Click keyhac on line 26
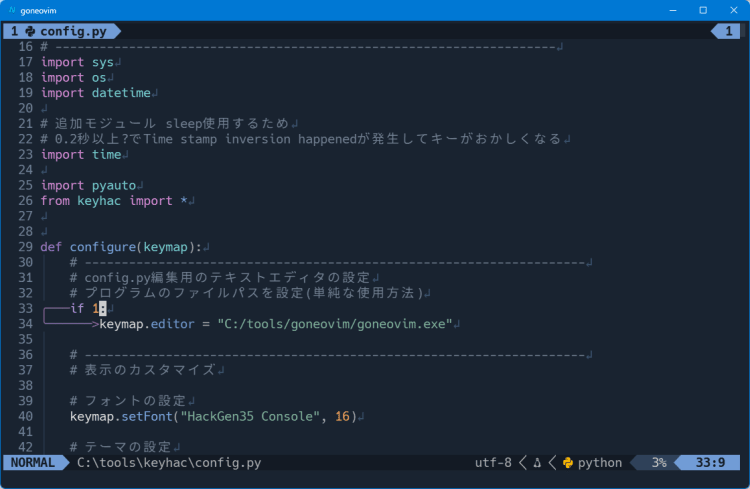Viewport: 750px width, 489px height. [x=99, y=201]
